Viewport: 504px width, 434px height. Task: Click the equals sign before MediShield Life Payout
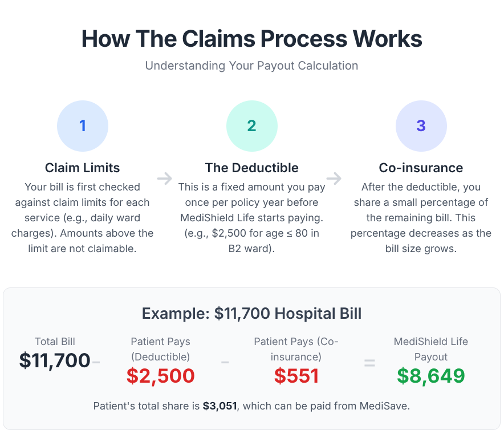[x=369, y=363]
